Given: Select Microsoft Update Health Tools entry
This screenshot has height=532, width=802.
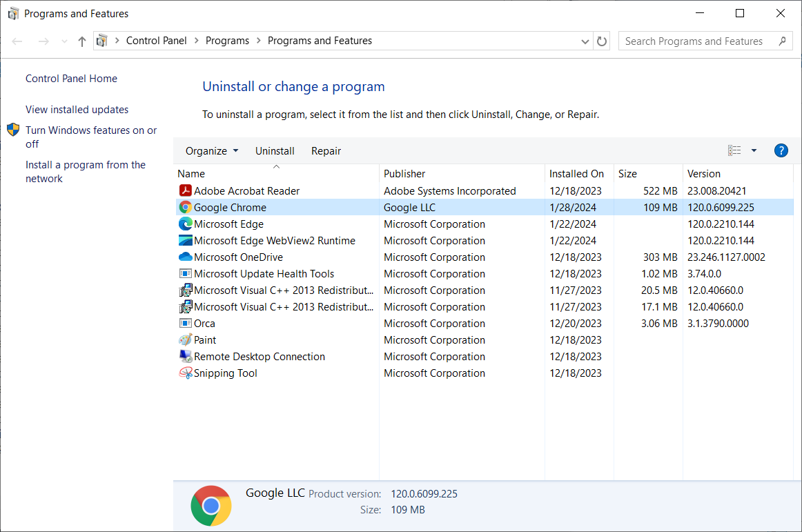Looking at the screenshot, I should [484, 274].
